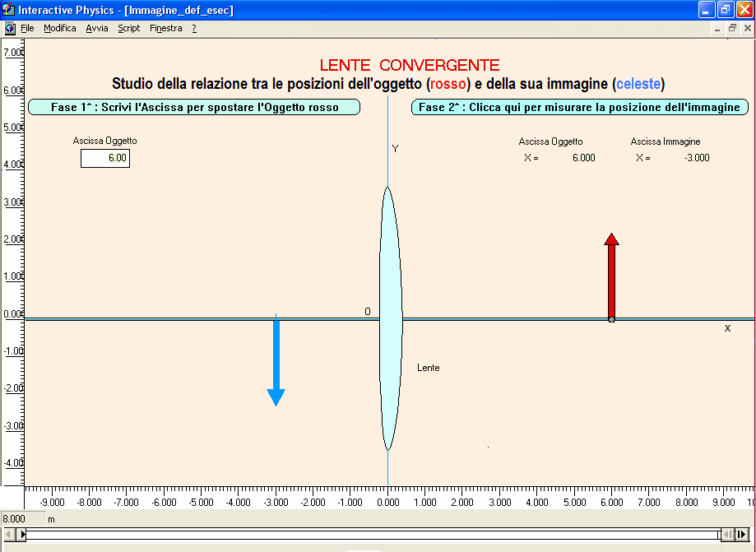Click the Fase 1 object abscissa button

click(x=194, y=107)
